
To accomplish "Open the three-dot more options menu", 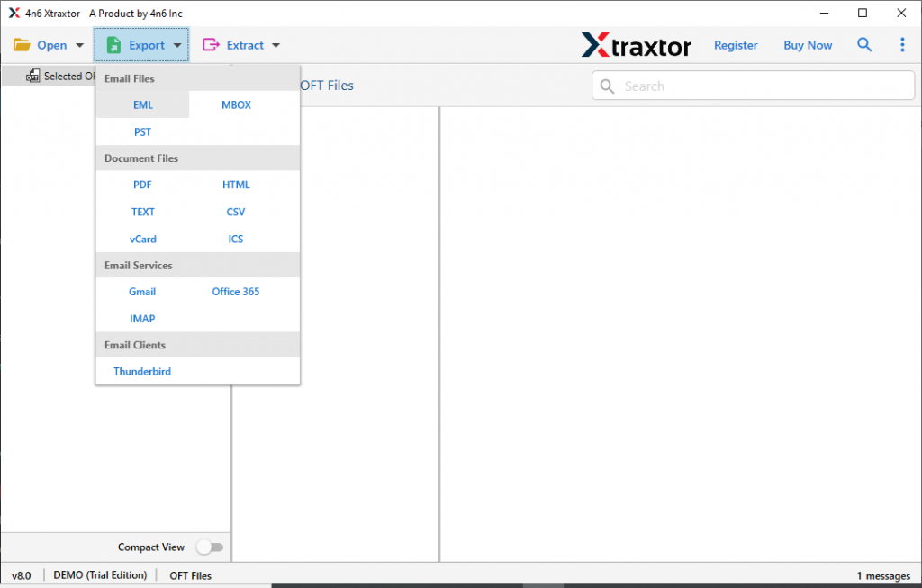I will pyautogui.click(x=902, y=45).
